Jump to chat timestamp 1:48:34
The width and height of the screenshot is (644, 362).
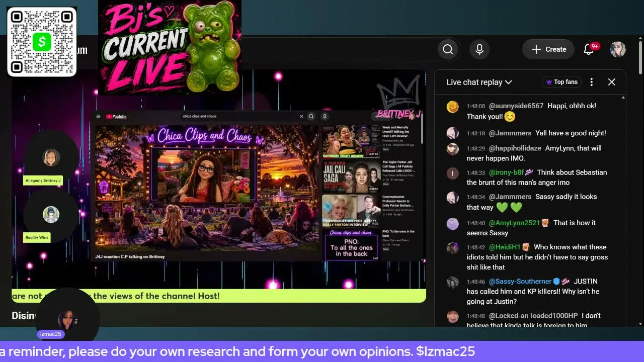475,197
